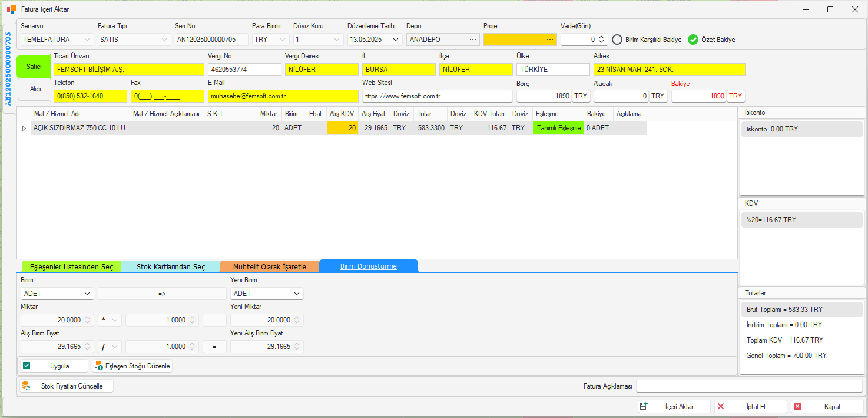Click İskonto=0.00 TRY row

(802, 129)
